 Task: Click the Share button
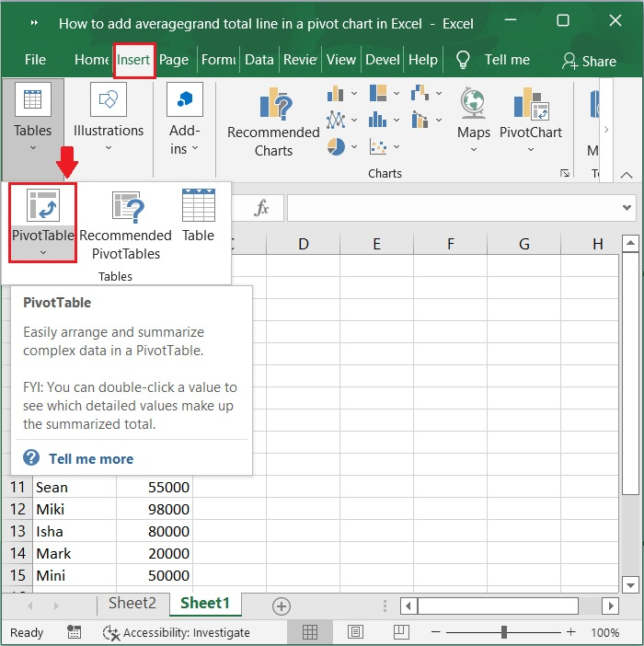point(589,62)
